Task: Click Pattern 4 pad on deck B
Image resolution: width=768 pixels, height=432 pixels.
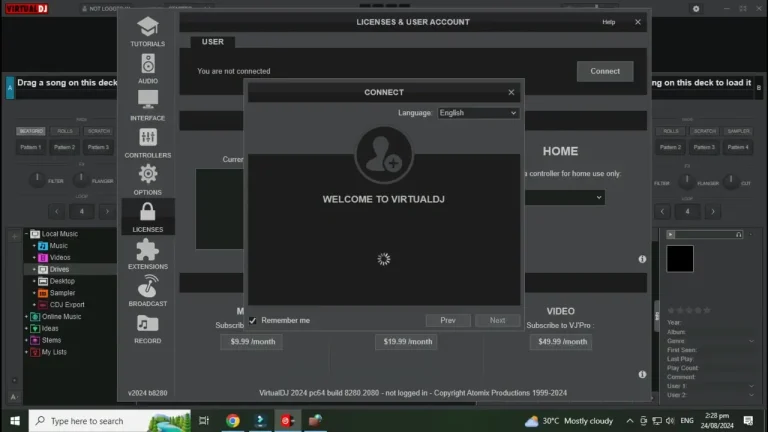Action: point(738,147)
